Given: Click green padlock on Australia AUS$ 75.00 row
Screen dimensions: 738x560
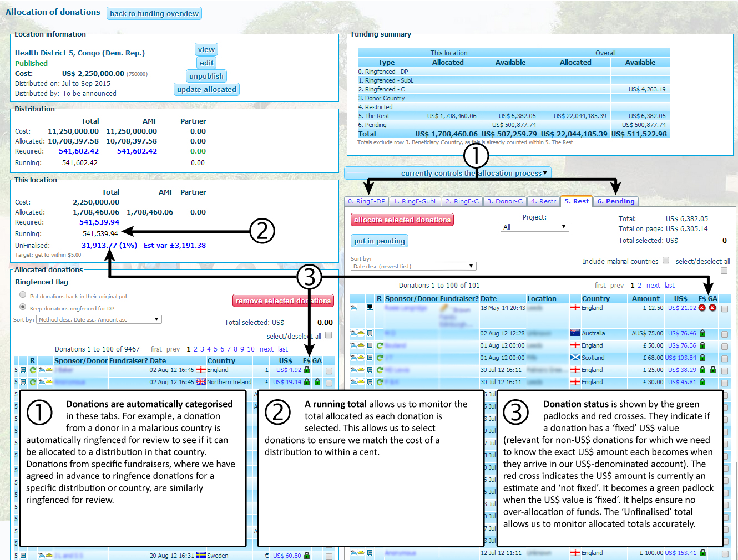Looking at the screenshot, I should [x=702, y=333].
